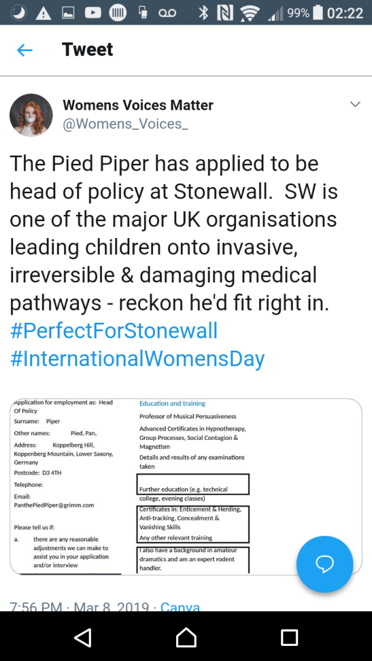Tap the Wi-Fi status bar icon
The width and height of the screenshot is (372, 661).
[x=250, y=13]
